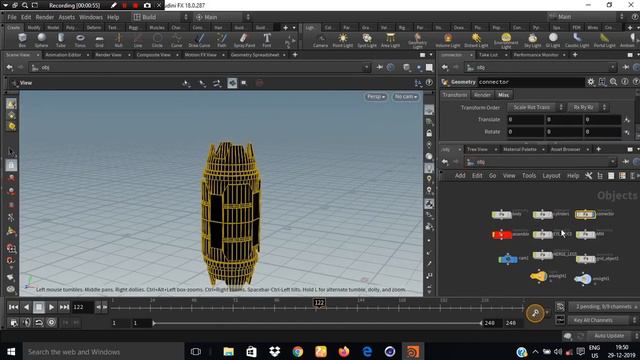
Task: Select the cam1 camera node
Action: [x=508, y=259]
